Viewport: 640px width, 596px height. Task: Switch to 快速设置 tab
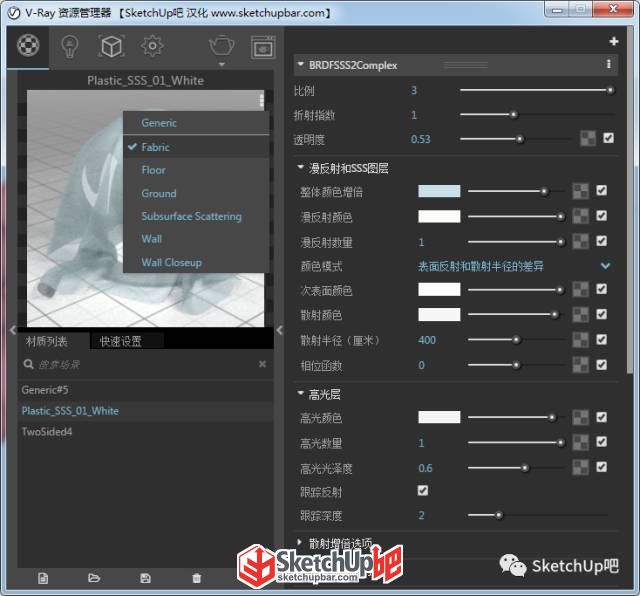coord(121,341)
